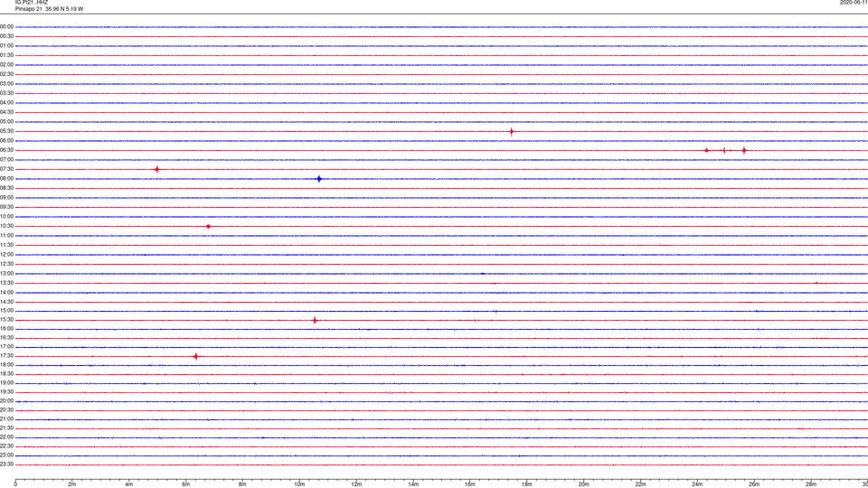This screenshot has height=488, width=868.
Task: Select the '23:30' row label
Action: point(6,465)
